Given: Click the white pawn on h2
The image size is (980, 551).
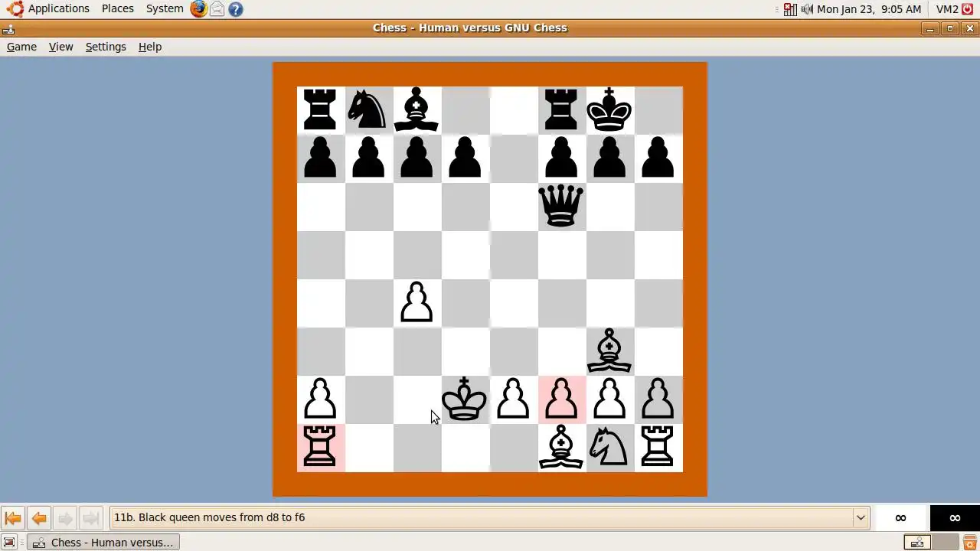Looking at the screenshot, I should pyautogui.click(x=658, y=399).
